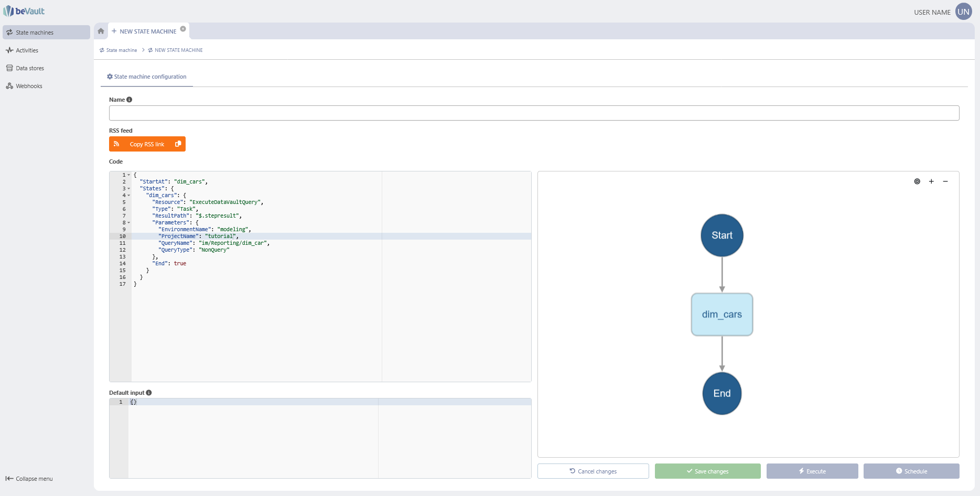This screenshot has height=496, width=980.
Task: Zoom in the diagram with plus icon
Action: 931,181
